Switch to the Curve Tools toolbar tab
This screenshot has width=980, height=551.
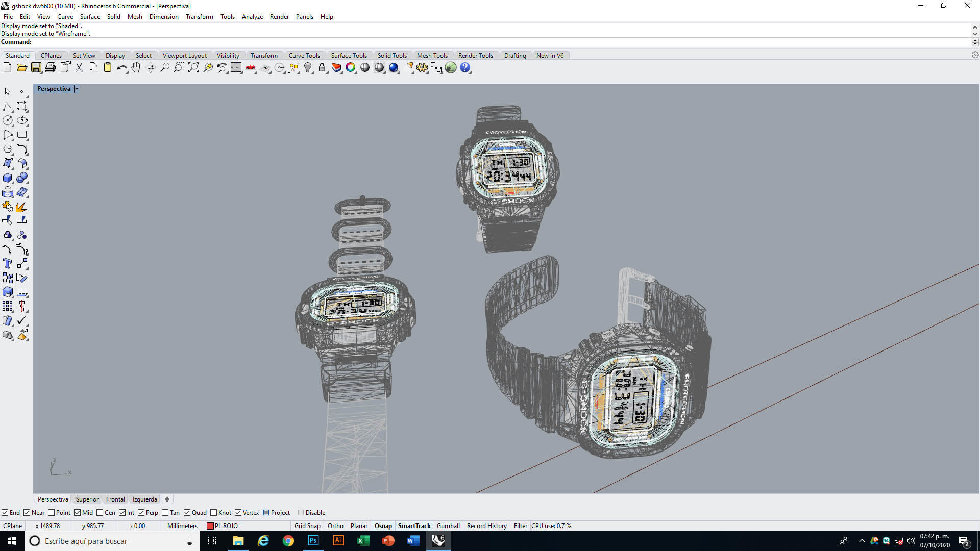pyautogui.click(x=304, y=55)
